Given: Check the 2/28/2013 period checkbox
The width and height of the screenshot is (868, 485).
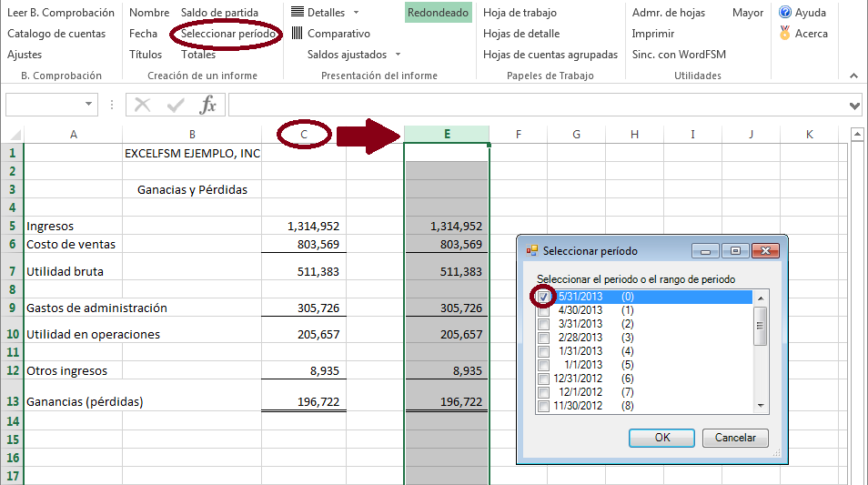Looking at the screenshot, I should pos(543,338).
